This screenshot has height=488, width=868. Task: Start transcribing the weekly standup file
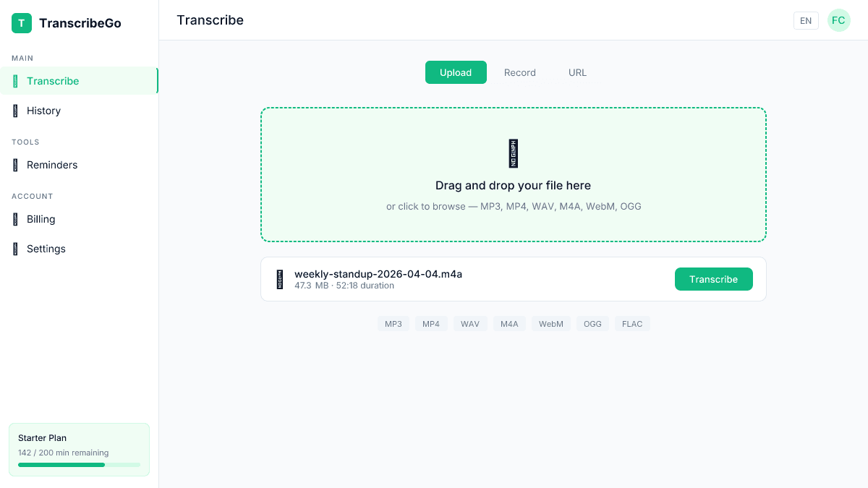click(713, 279)
